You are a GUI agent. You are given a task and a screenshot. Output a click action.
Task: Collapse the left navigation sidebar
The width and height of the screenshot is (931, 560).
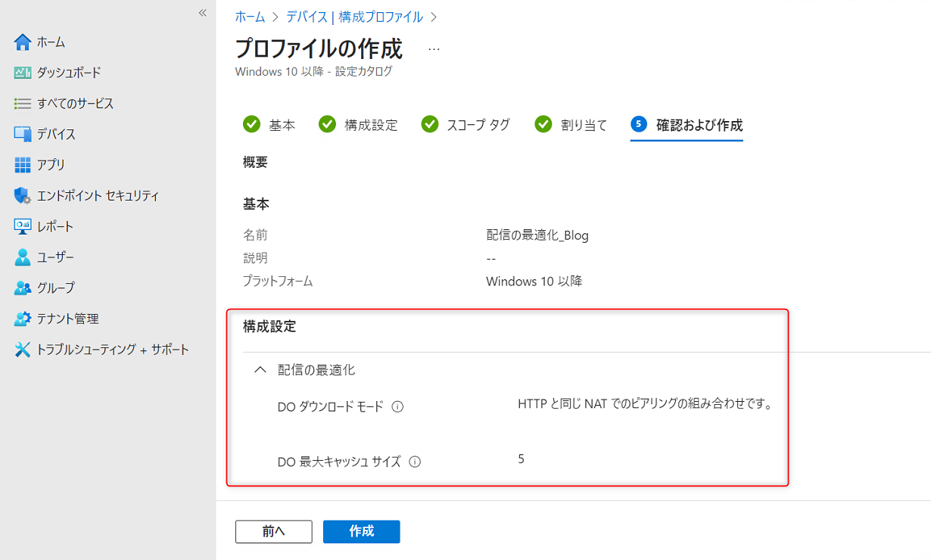(x=202, y=13)
